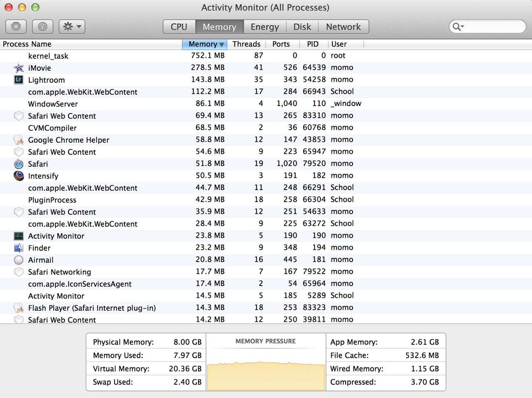Click Finder memory value 23.2 MB
The image size is (532, 398).
point(210,247)
